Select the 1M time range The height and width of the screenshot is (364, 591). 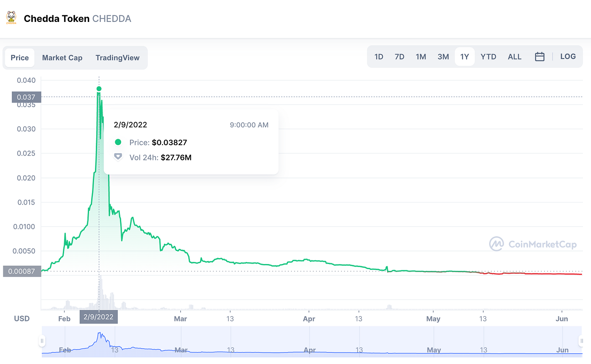click(421, 57)
